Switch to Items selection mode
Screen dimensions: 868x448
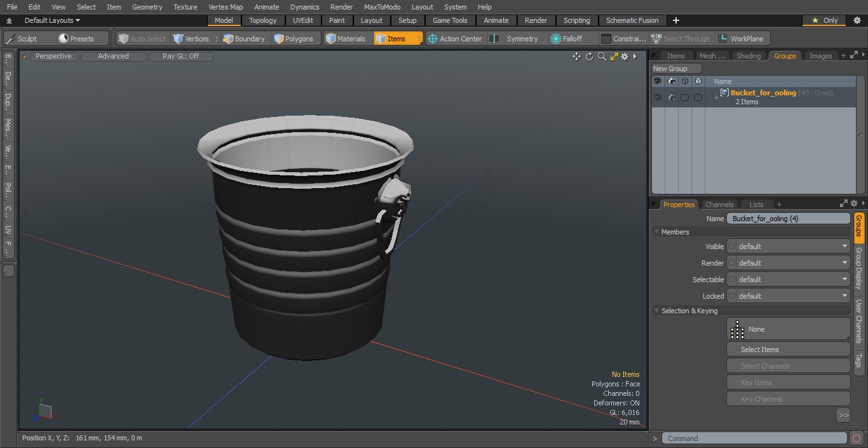point(398,39)
